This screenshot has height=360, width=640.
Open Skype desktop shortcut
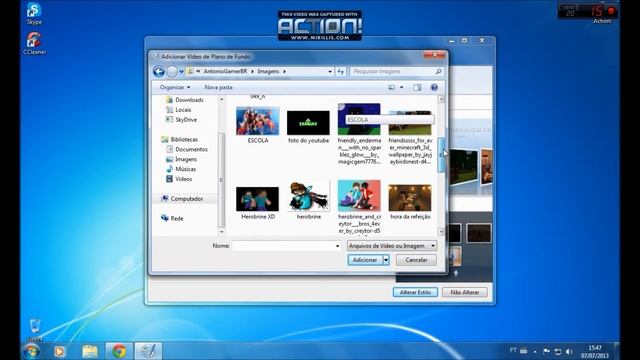(34, 13)
